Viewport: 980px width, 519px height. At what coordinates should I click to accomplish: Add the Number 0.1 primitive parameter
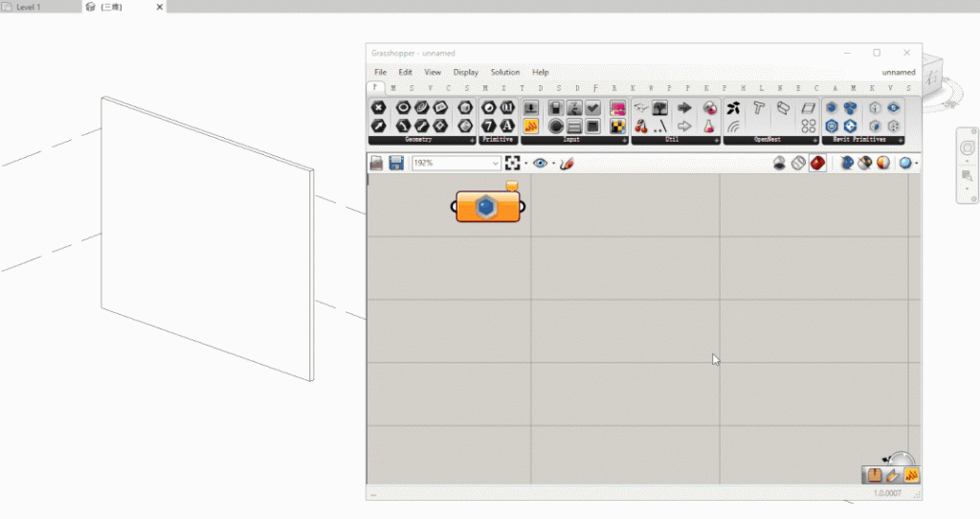(507, 107)
